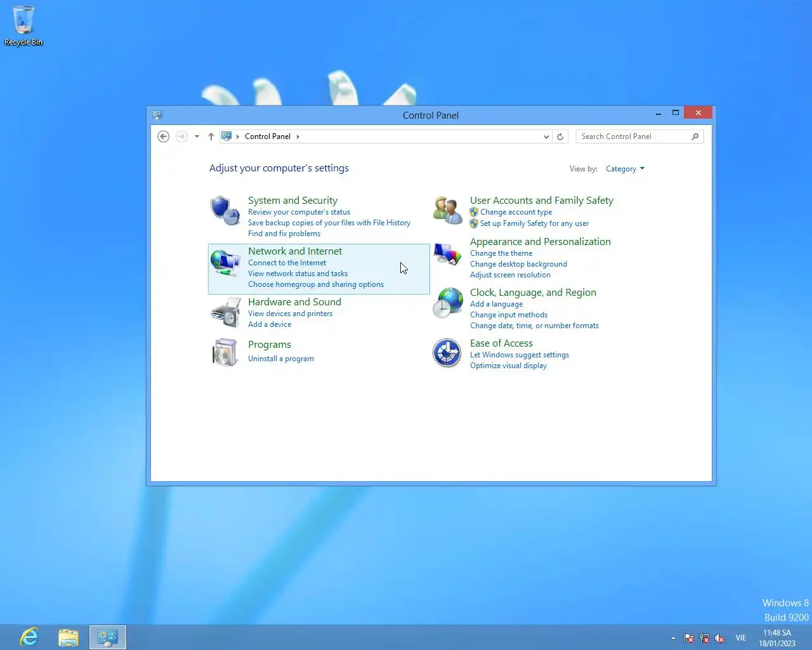Image resolution: width=812 pixels, height=650 pixels.
Task: Click Uninstall a program
Action: (281, 359)
